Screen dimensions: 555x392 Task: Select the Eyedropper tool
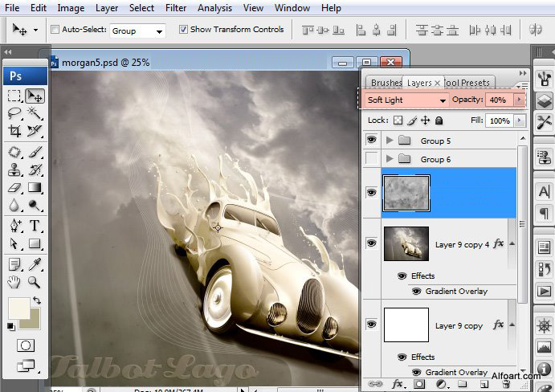(35, 264)
